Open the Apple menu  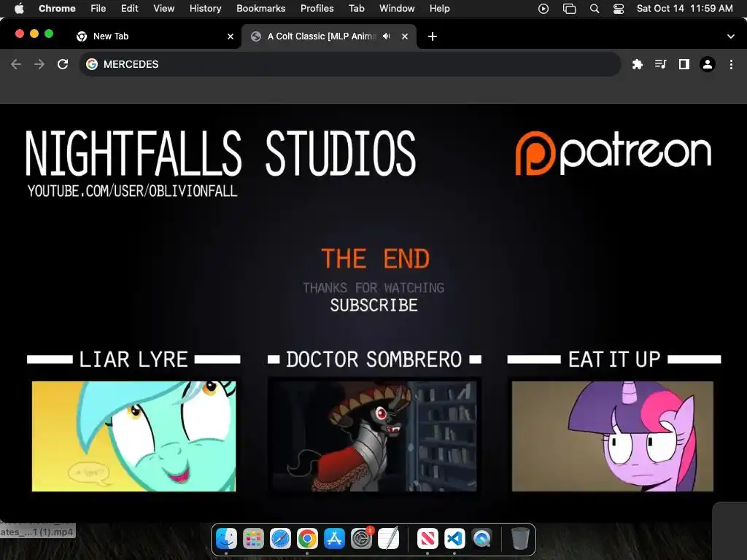coord(19,8)
